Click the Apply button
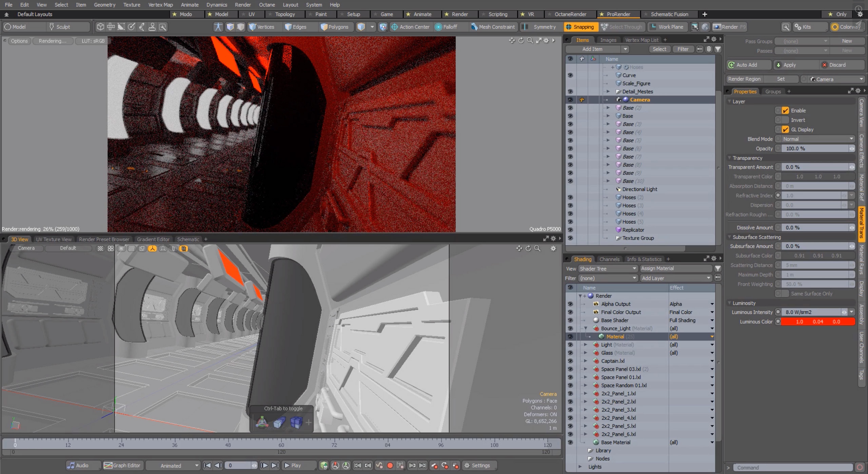This screenshot has width=868, height=474. (790, 65)
